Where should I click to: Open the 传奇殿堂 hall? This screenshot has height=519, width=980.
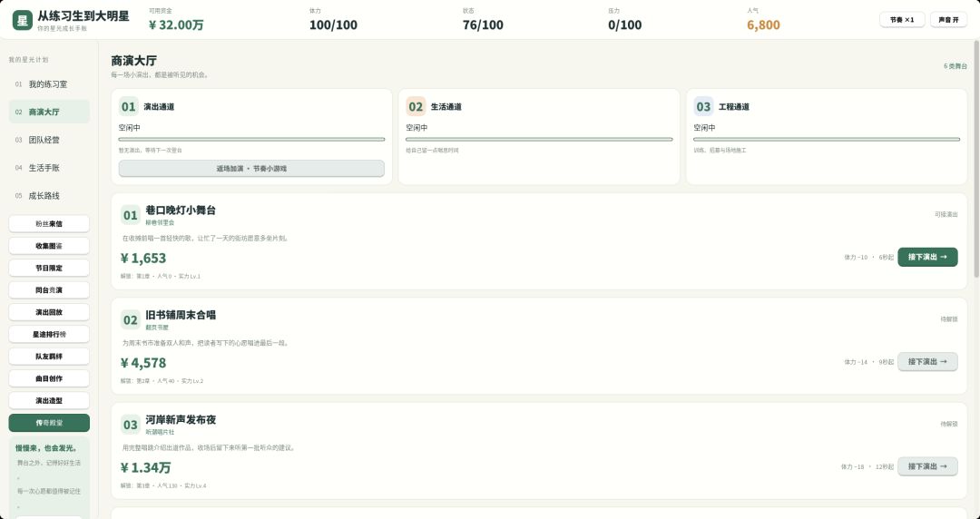click(x=49, y=423)
